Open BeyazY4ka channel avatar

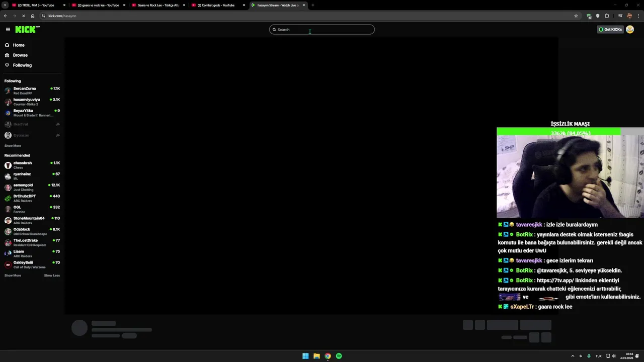coord(8,113)
